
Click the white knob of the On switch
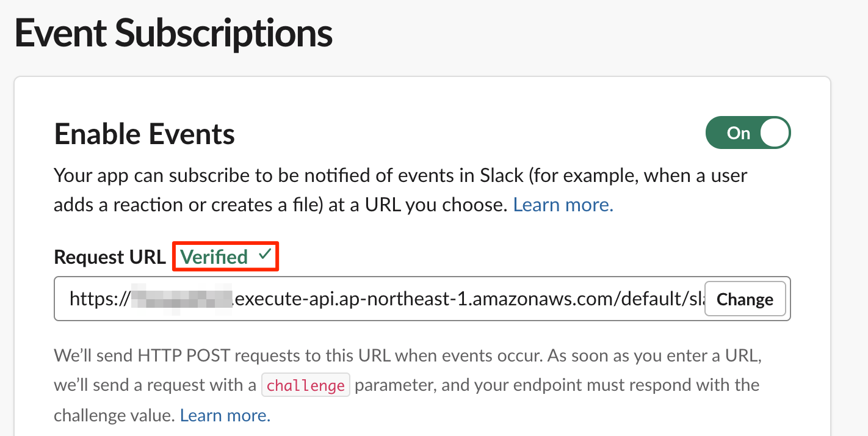click(x=775, y=133)
